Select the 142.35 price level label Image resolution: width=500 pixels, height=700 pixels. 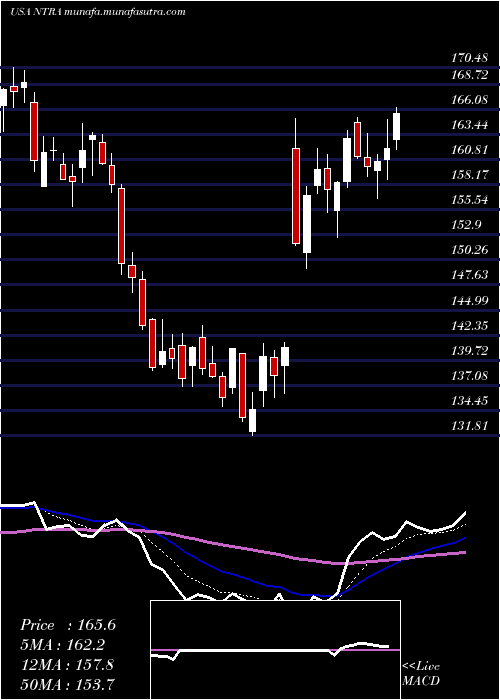(x=469, y=326)
